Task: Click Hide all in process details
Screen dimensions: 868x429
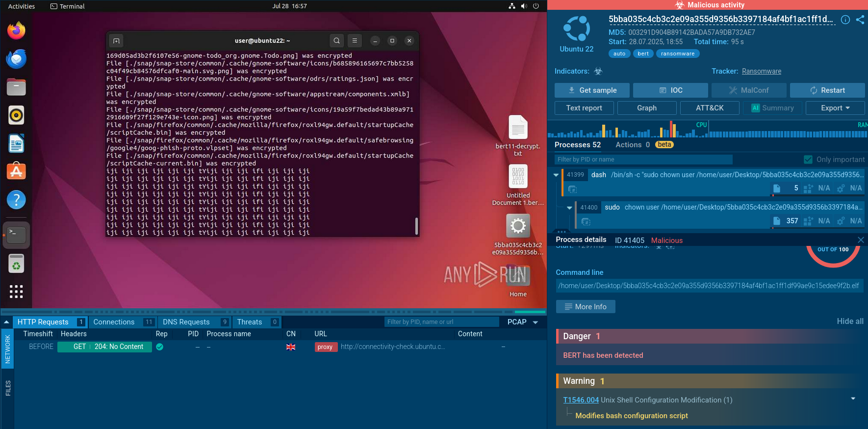Action: [x=850, y=321]
